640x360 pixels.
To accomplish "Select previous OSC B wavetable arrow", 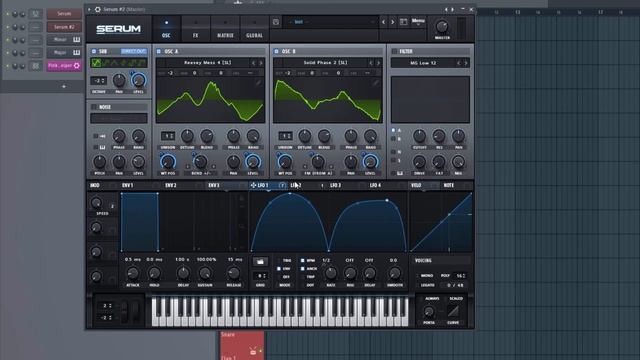I will click(371, 63).
